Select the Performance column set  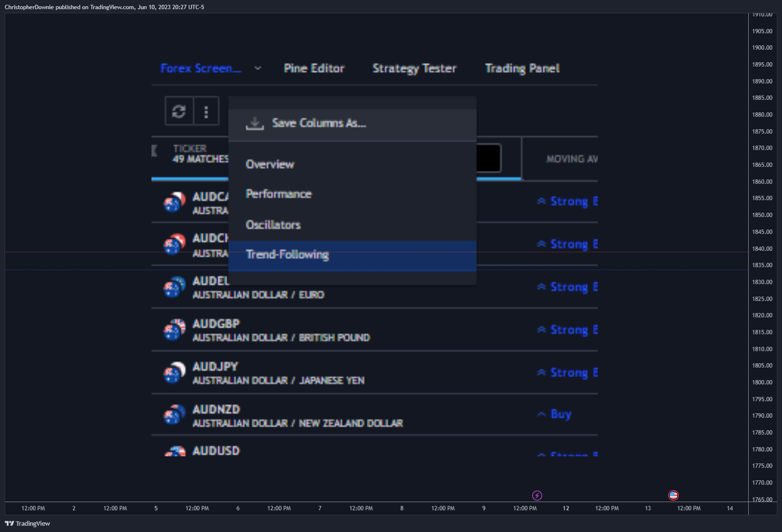(352, 194)
